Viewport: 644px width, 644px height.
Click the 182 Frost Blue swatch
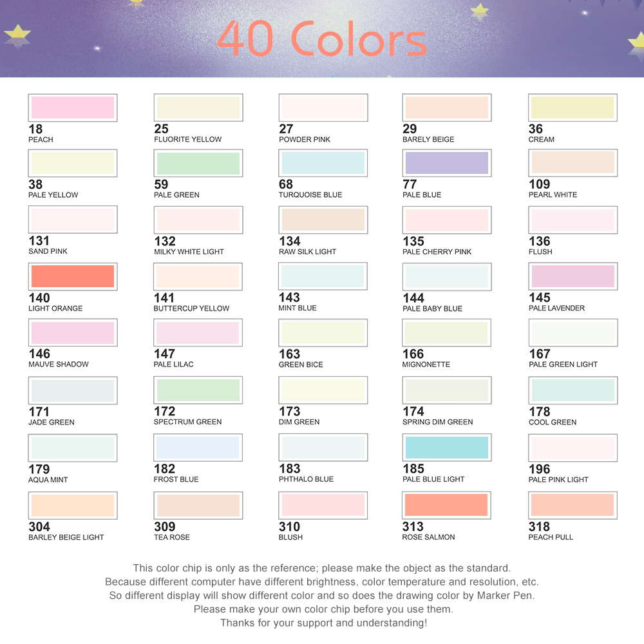point(198,448)
